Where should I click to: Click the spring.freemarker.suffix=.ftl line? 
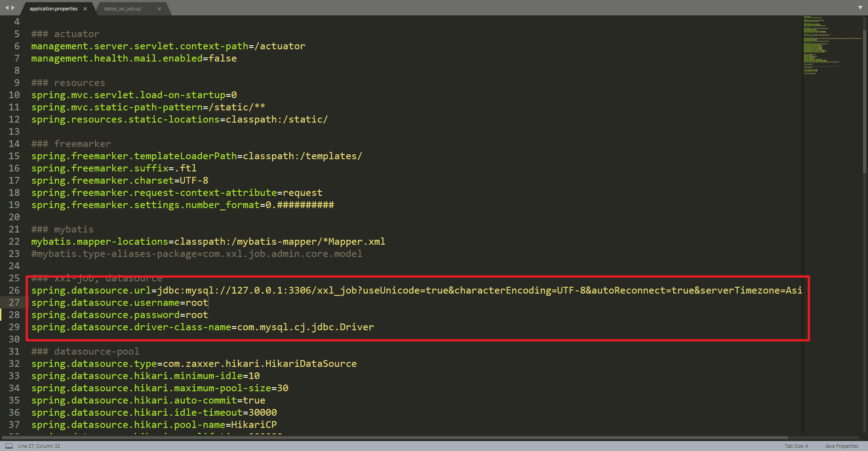114,168
